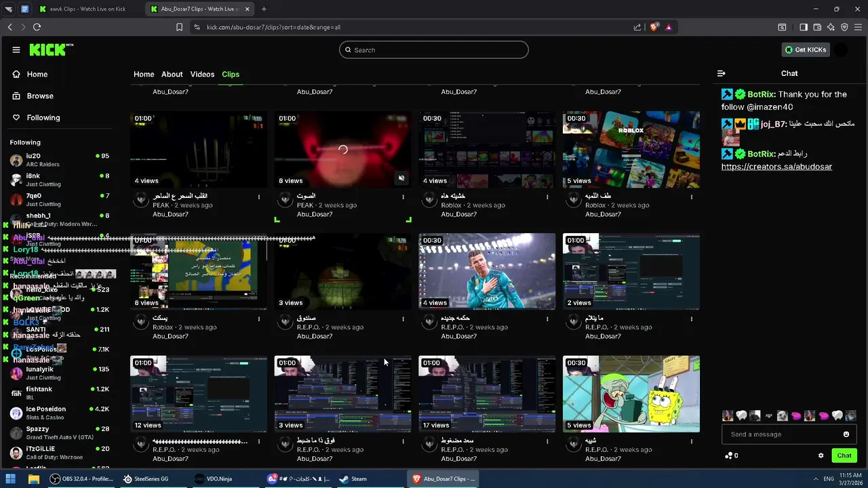Viewport: 868px width, 488px height.
Task: Send message with the green Chat button
Action: click(x=844, y=455)
